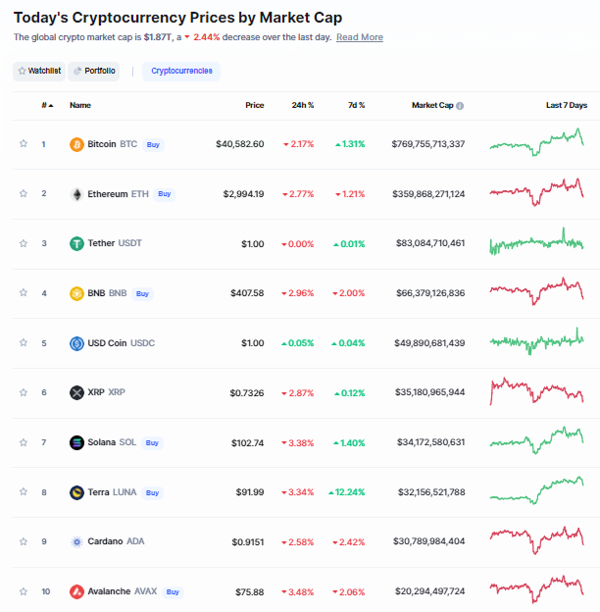
Task: Open the Watchlist tab
Action: 39,71
